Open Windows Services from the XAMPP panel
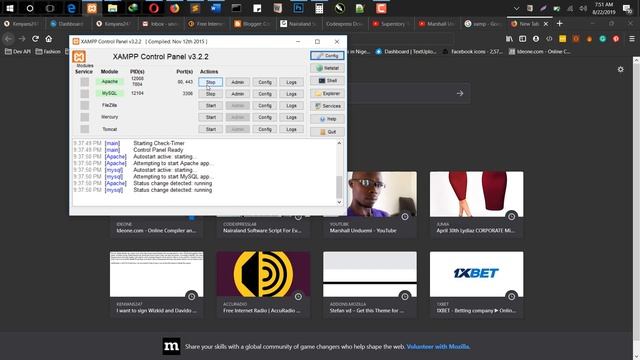Screen dimensions: 640x360 (x=327, y=106)
